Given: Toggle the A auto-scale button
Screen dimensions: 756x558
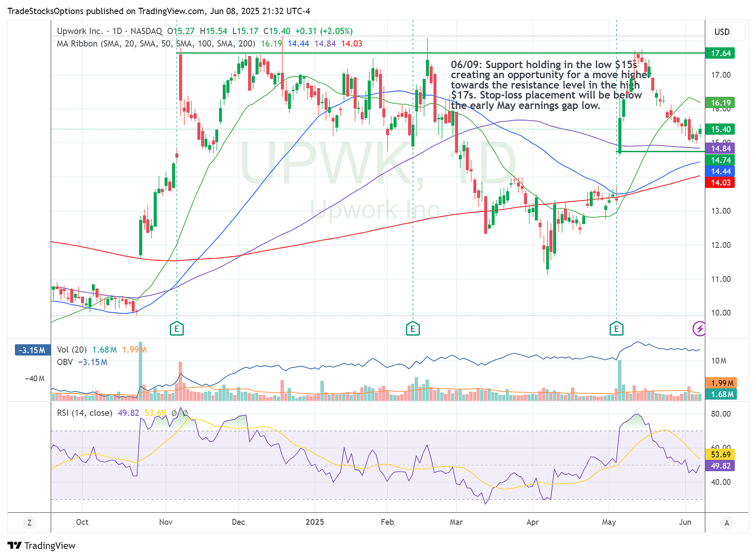Looking at the screenshot, I should click(x=726, y=522).
